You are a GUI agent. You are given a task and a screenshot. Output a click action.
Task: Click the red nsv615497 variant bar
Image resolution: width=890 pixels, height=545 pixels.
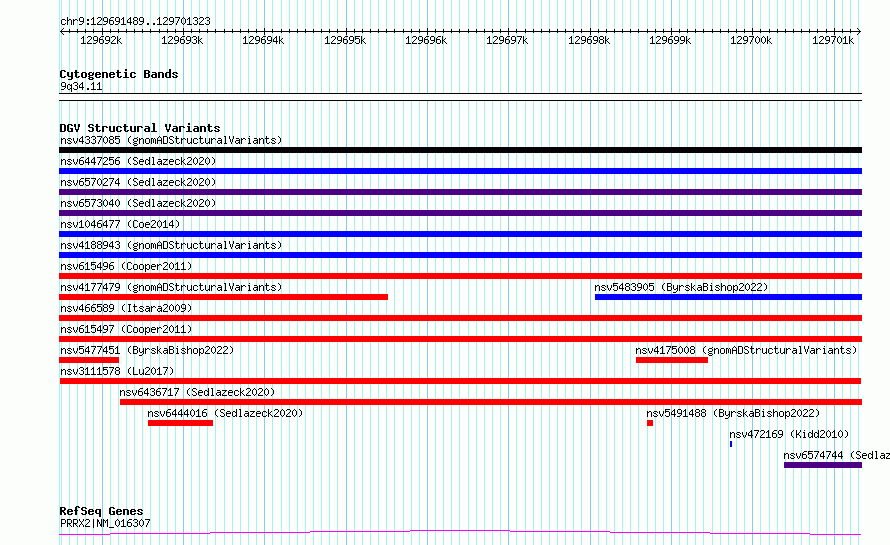point(460,339)
